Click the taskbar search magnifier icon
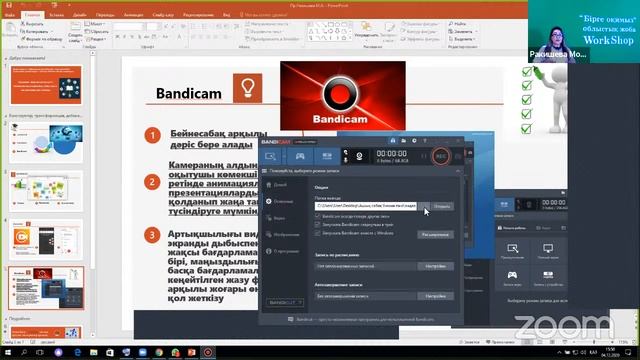Viewport: 640px width, 360px height. [x=24, y=352]
